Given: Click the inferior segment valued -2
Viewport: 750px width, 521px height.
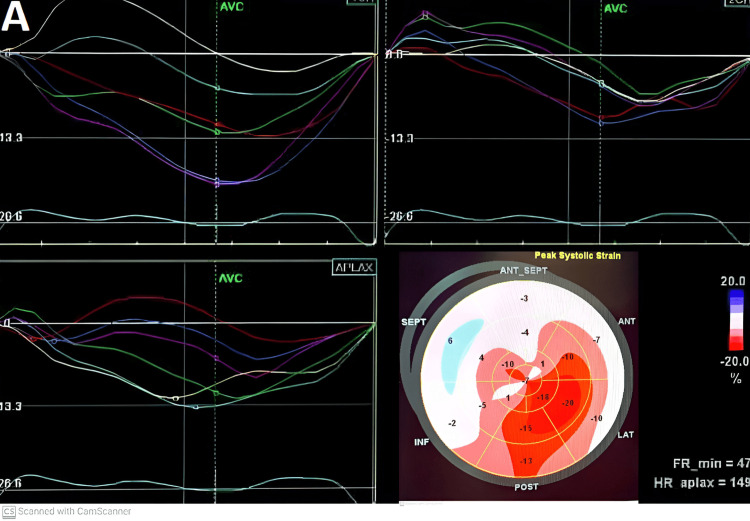Looking at the screenshot, I should pos(452,423).
